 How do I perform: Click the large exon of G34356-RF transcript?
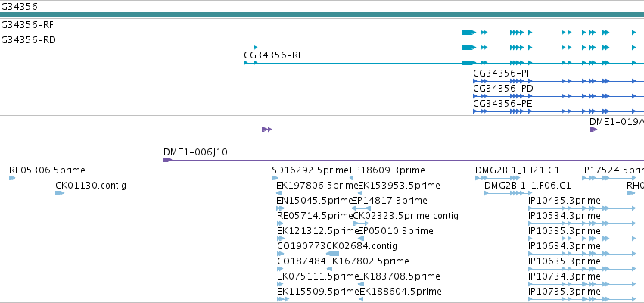[x=468, y=33]
